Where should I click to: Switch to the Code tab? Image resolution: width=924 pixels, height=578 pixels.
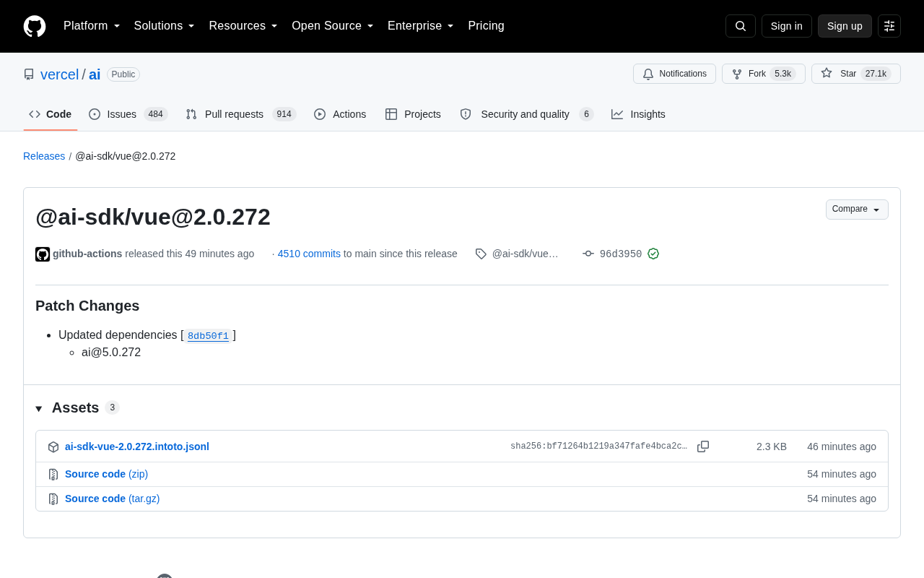[x=51, y=114]
